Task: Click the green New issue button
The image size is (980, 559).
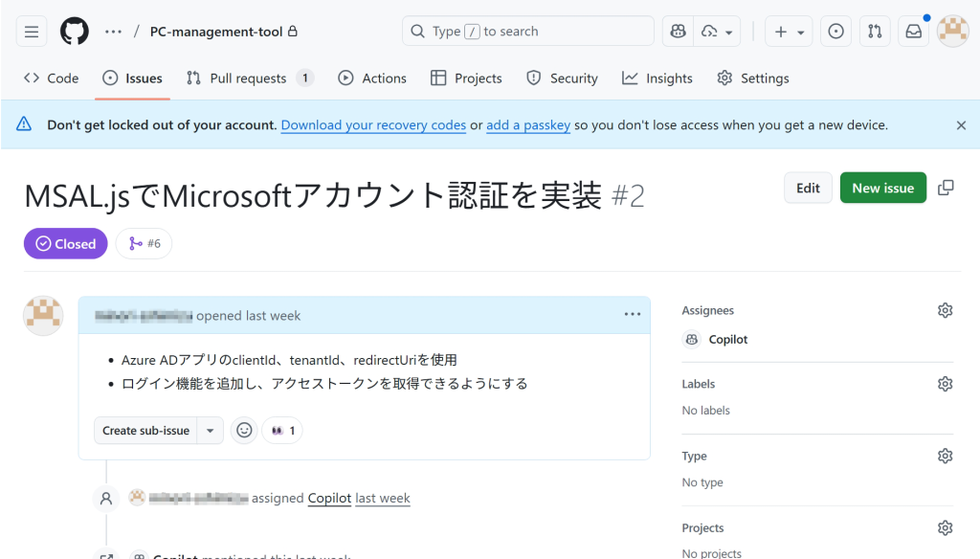Action: coord(882,188)
